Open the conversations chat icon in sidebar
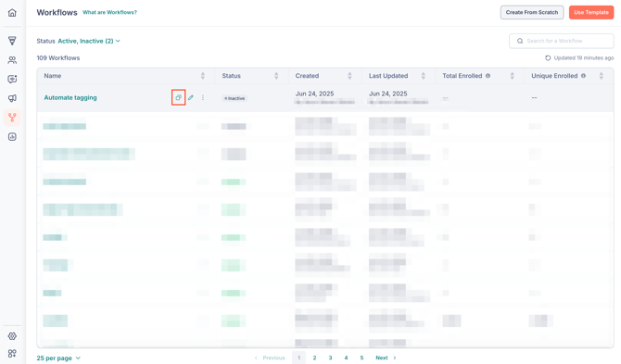This screenshot has height=364, width=621. (12, 79)
